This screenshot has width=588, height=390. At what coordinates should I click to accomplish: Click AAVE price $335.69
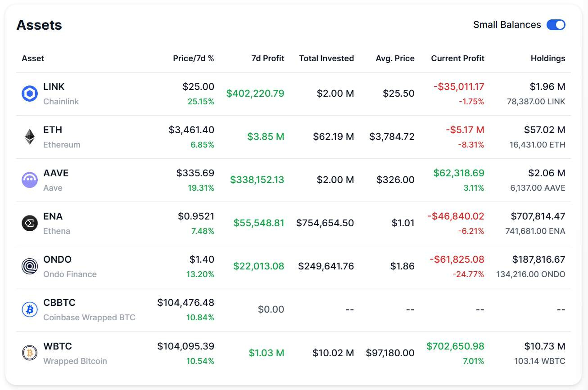pyautogui.click(x=195, y=173)
